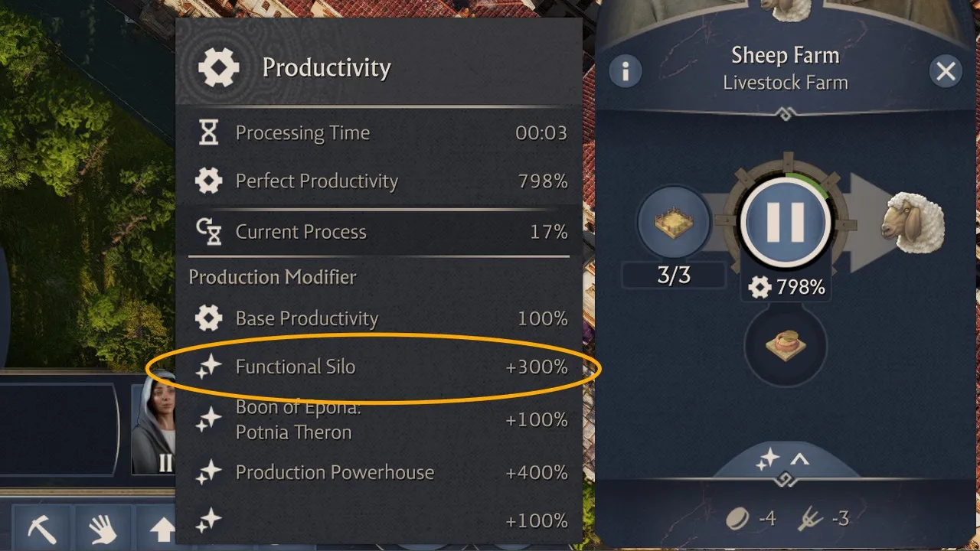The width and height of the screenshot is (980, 551).
Task: Open the Sheep Farm info button
Action: [x=626, y=71]
